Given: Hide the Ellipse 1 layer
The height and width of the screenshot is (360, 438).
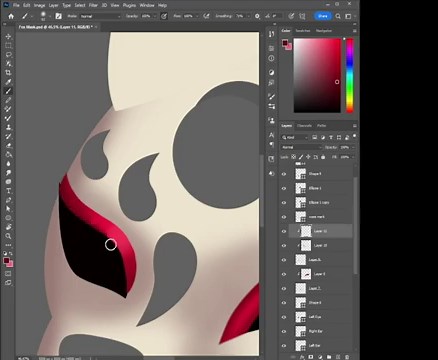Looking at the screenshot, I should tap(284, 188).
